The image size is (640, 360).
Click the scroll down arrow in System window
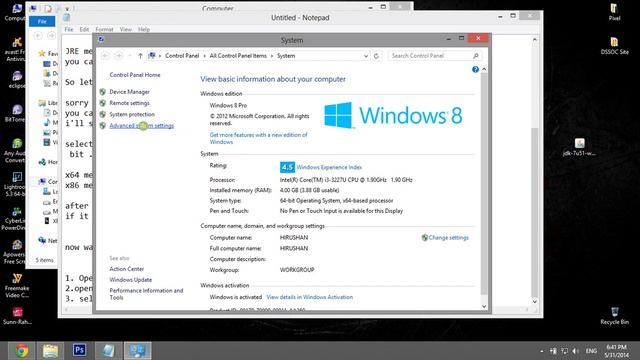(x=484, y=307)
